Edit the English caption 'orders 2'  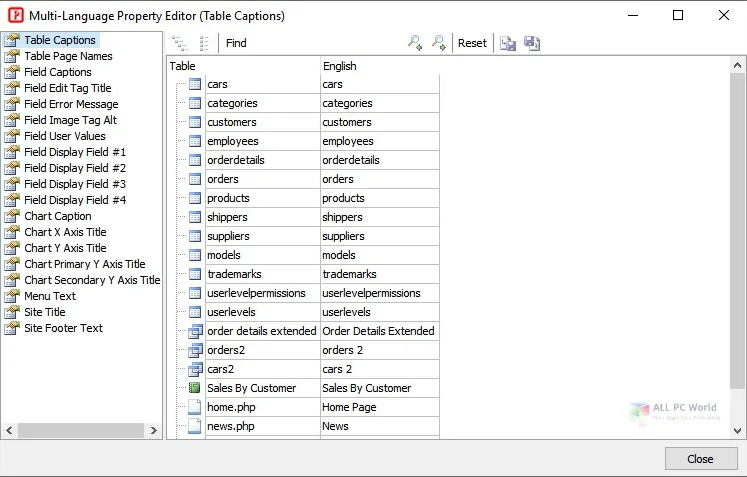click(380, 350)
